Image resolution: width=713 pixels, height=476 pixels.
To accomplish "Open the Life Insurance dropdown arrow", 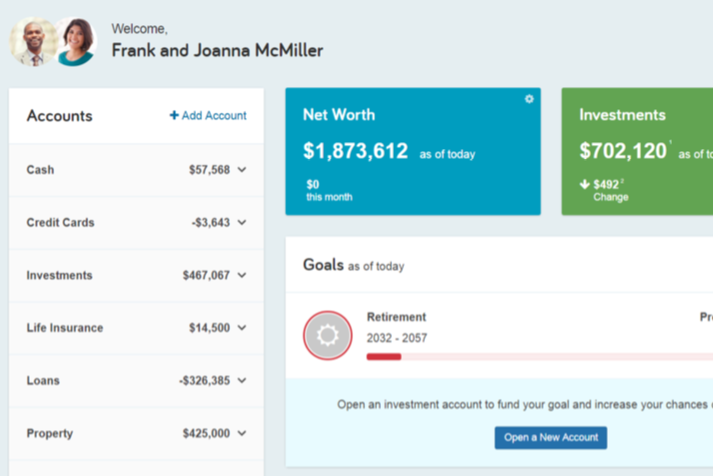I will click(x=242, y=328).
